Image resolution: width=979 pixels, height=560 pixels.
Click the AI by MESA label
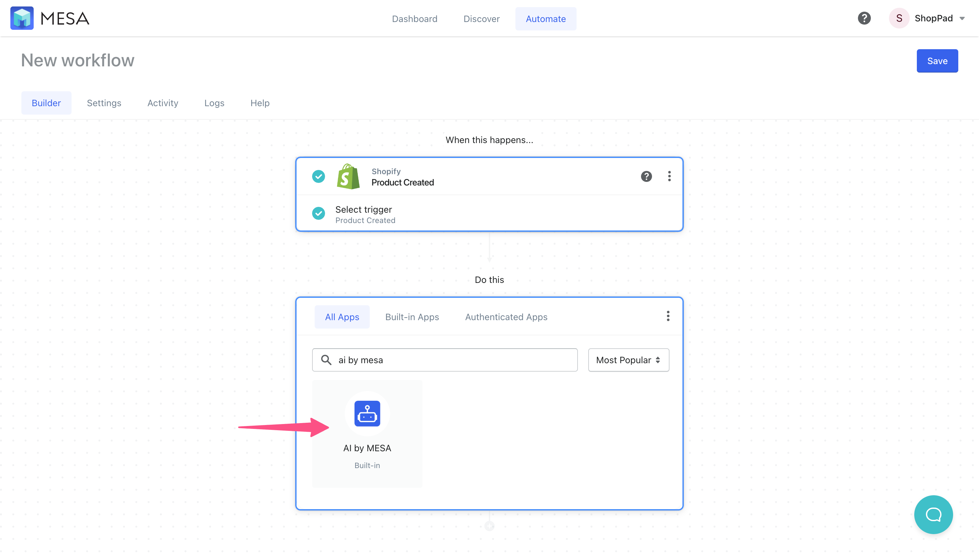coord(367,448)
